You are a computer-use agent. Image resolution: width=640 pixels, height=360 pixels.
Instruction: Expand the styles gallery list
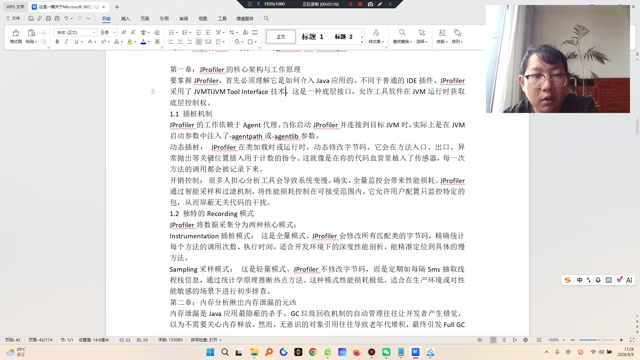(x=362, y=42)
